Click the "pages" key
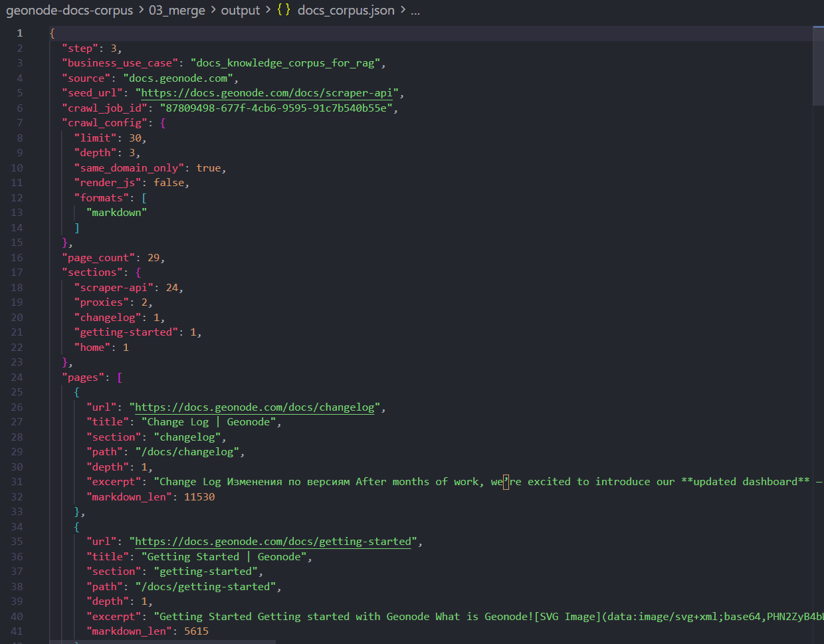The height and width of the screenshot is (644, 824). (x=83, y=377)
